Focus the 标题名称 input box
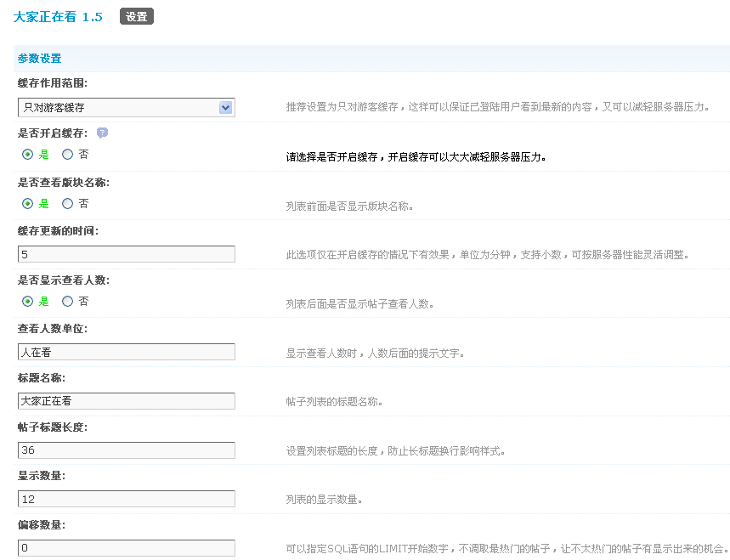 [126, 401]
